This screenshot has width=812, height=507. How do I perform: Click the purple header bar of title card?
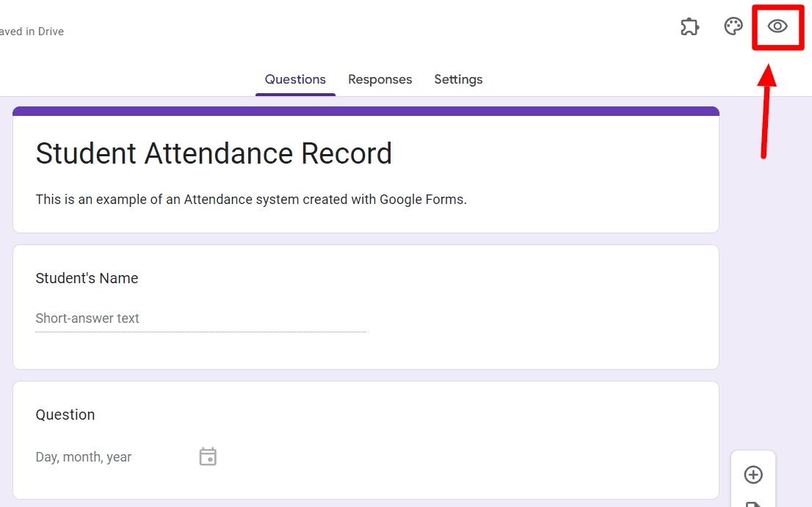coord(366,112)
